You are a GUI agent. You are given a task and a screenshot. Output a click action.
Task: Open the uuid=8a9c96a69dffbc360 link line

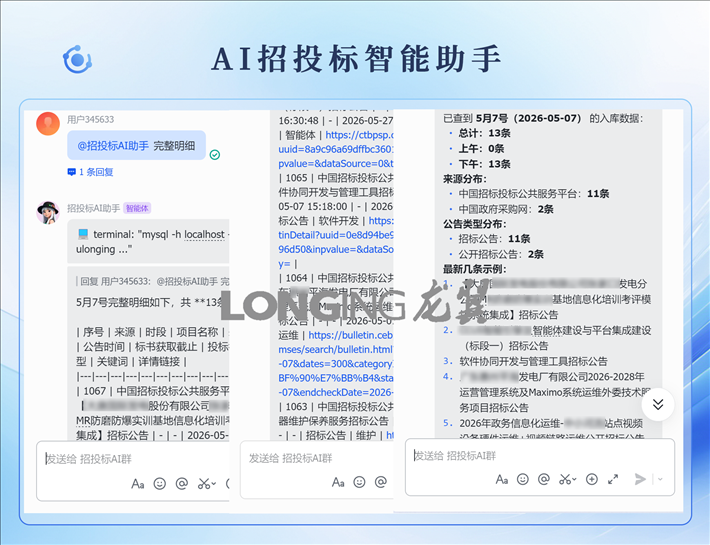[336, 149]
